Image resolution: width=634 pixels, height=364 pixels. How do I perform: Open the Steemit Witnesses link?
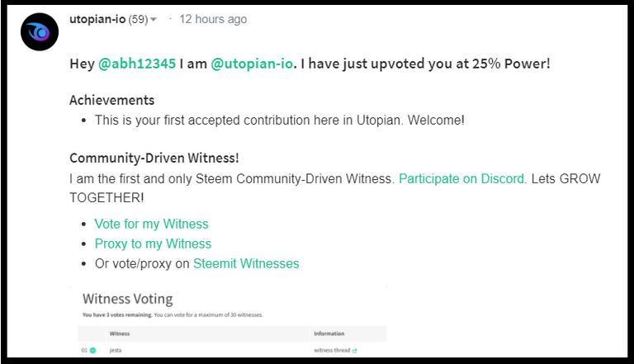[x=246, y=263]
